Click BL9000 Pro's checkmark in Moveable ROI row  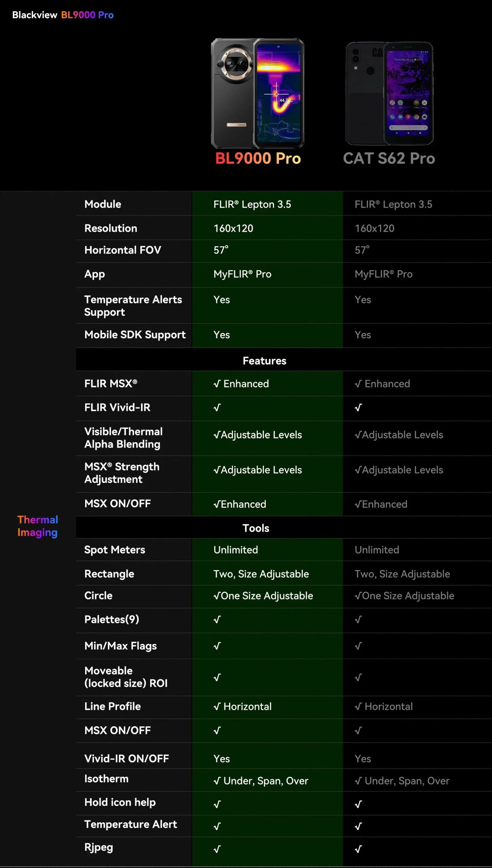click(x=217, y=677)
